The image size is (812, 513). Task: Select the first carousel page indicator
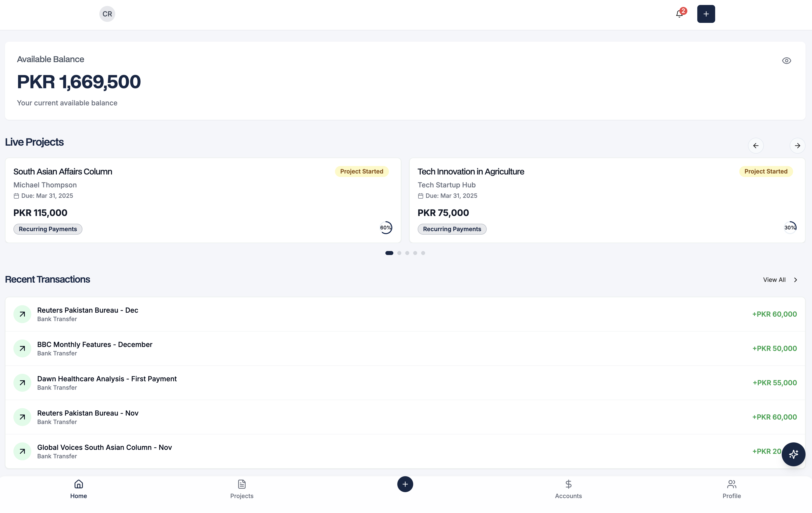[x=389, y=253]
